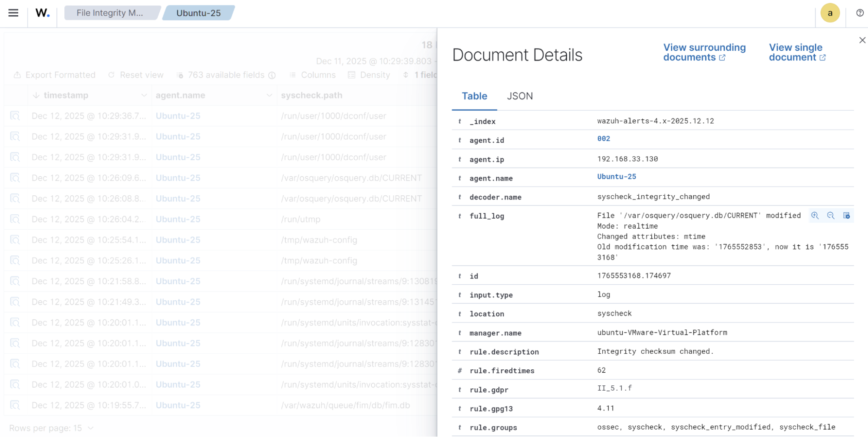Toggle full_log column in table icon

point(846,216)
